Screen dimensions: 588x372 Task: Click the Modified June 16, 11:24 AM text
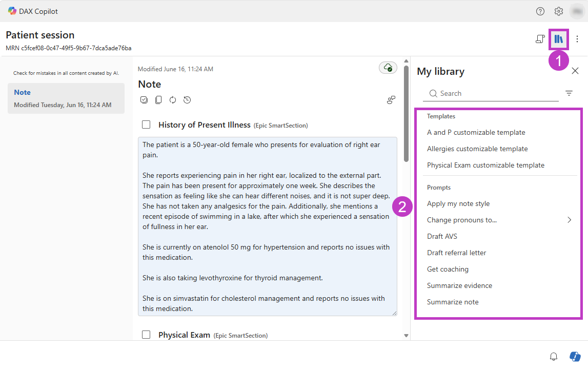[175, 69]
